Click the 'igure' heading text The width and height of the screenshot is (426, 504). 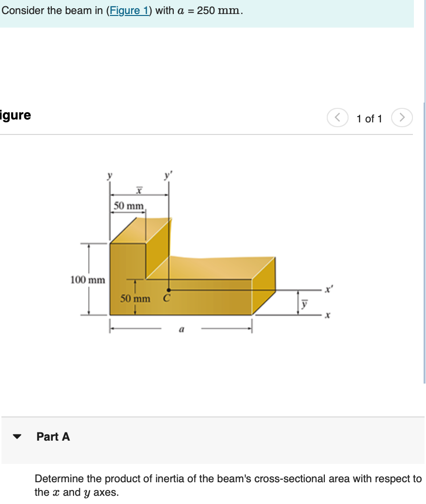15,115
